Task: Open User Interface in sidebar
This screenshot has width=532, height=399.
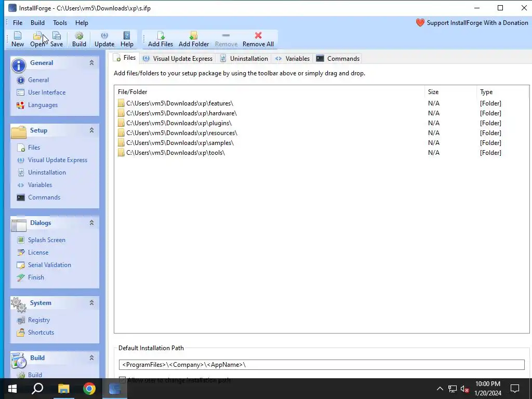Action: [x=47, y=92]
